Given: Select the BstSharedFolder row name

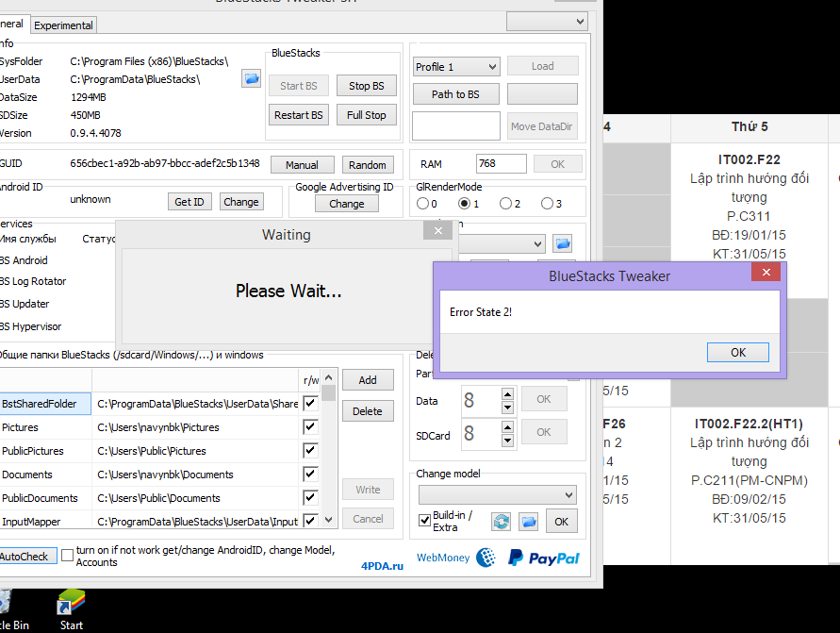Looking at the screenshot, I should (45, 404).
